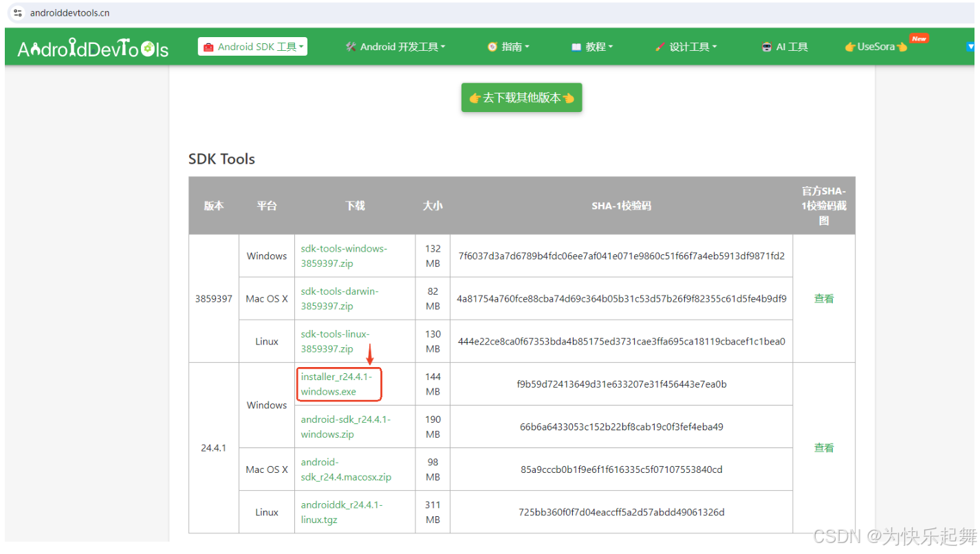
Task: Click the book icon beside 教程
Action: 576,47
